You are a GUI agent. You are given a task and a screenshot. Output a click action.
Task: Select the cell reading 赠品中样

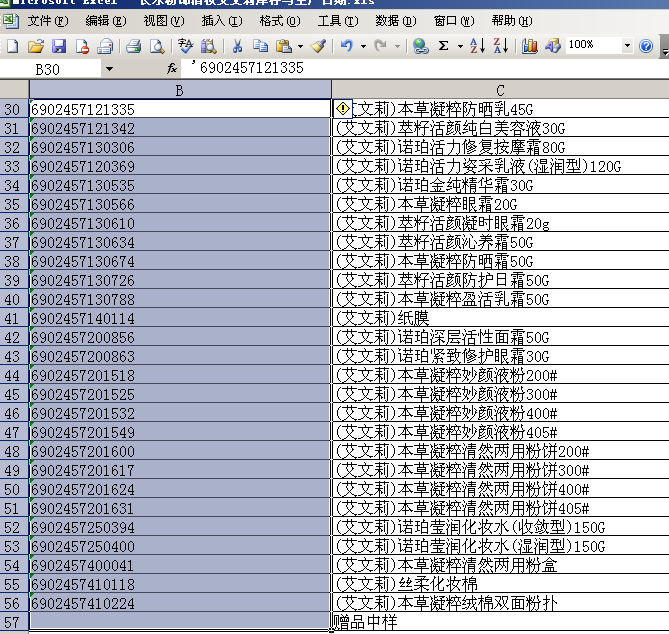[x=500, y=622]
